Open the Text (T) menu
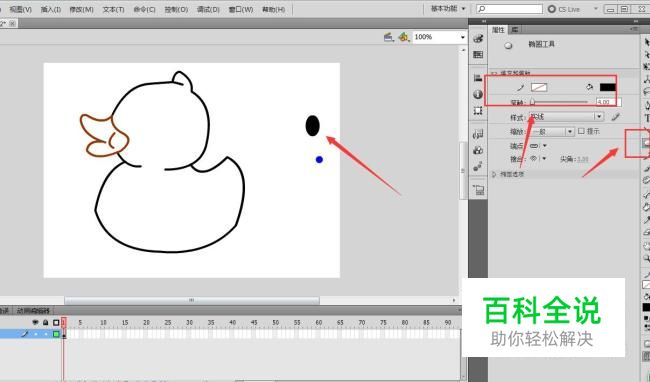Image resolution: width=650 pixels, height=382 pixels. (x=114, y=9)
